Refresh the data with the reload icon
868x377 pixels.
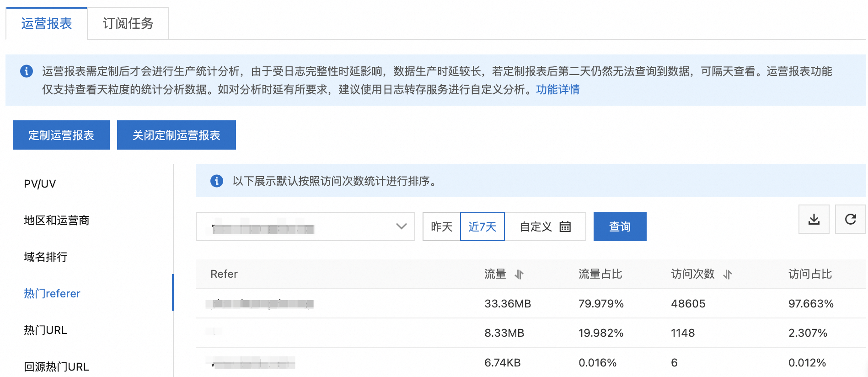pyautogui.click(x=851, y=219)
